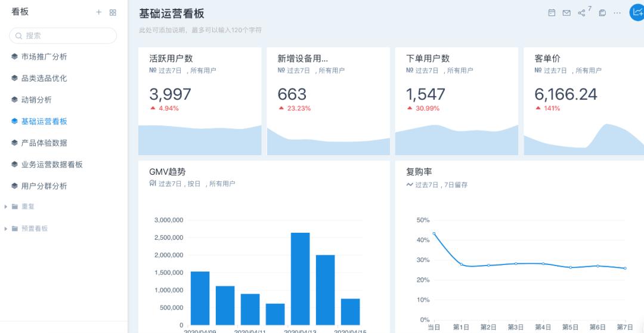Click the layers icon next to 市场推广分析
Image resolution: width=644 pixels, height=333 pixels.
(14, 56)
